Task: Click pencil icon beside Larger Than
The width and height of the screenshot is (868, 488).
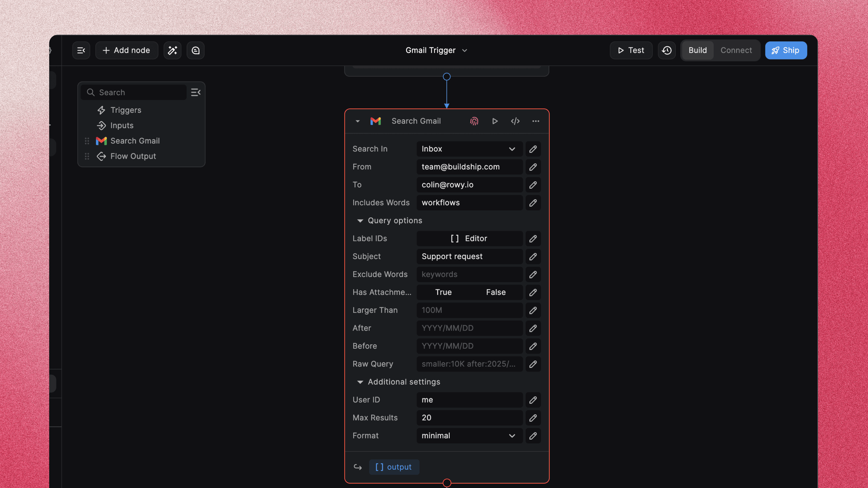Action: (x=533, y=310)
